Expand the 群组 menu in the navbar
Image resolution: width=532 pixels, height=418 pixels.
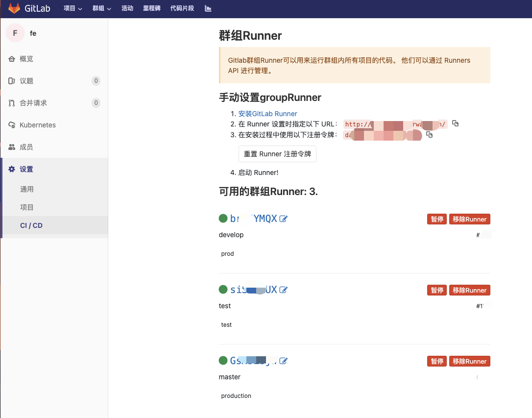click(102, 8)
